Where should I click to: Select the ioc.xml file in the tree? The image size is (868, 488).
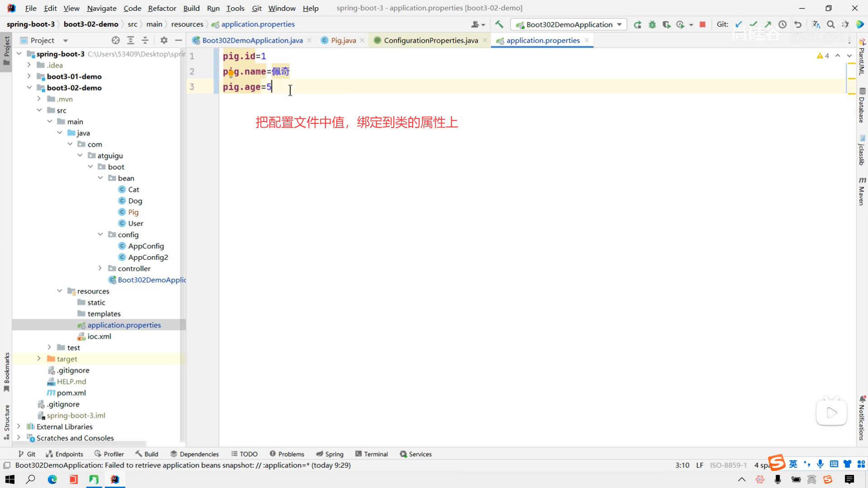tap(99, 336)
